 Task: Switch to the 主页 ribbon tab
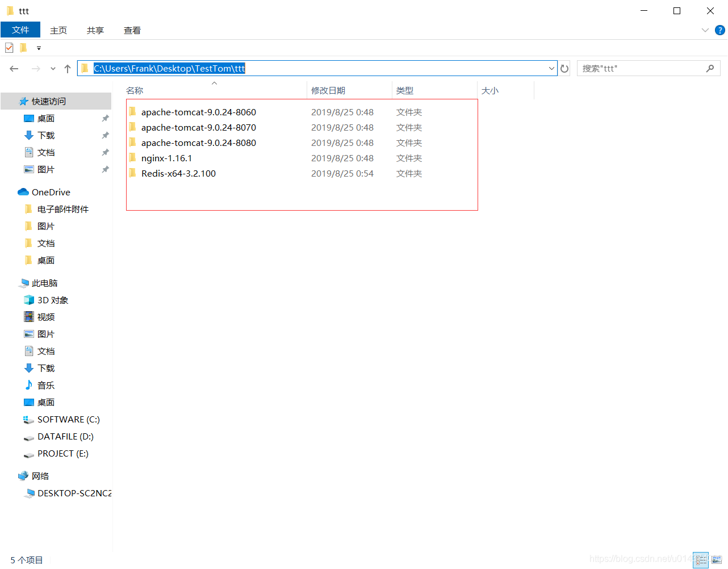(58, 30)
